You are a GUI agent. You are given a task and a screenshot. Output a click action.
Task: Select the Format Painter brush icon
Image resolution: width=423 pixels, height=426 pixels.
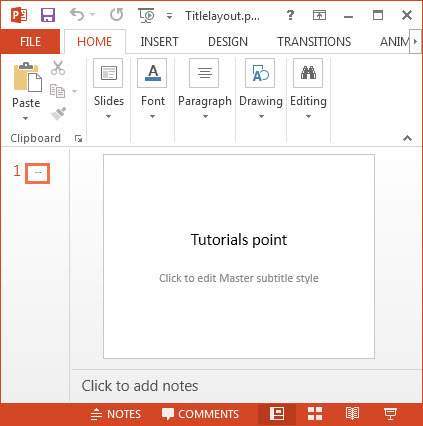(x=58, y=113)
